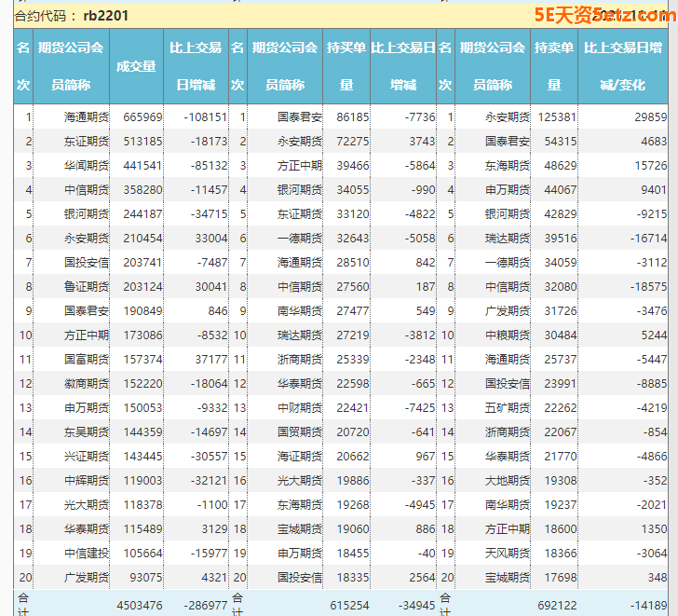Viewport: 678px width, 616px height.
Task: Select short position value 125381
Action: point(557,116)
